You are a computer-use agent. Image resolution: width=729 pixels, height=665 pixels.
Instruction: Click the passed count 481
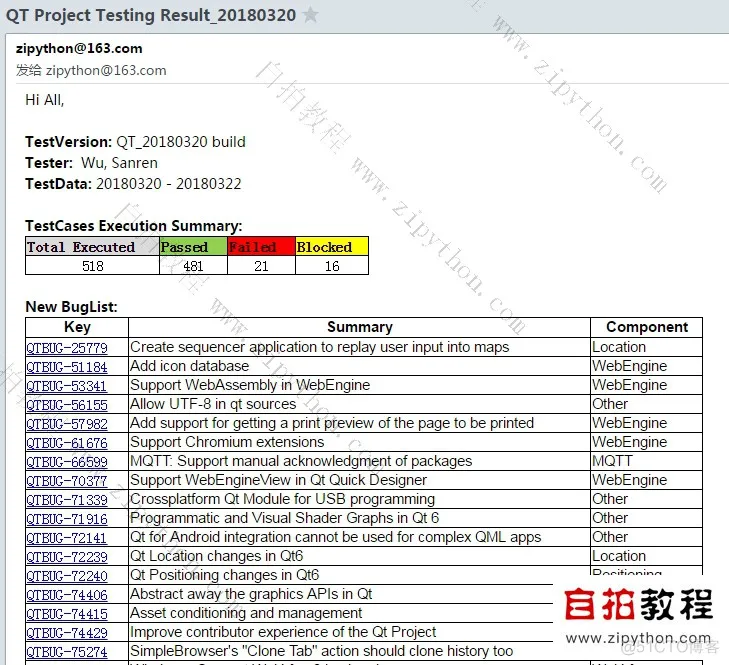click(193, 266)
